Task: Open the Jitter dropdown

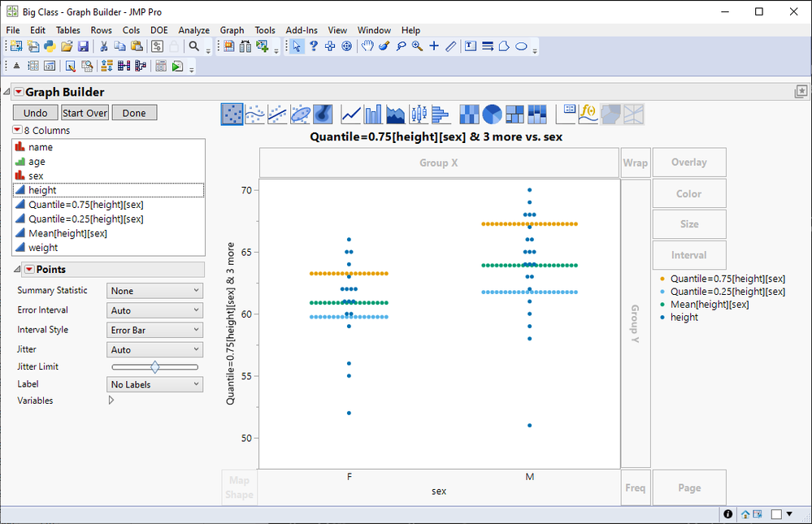Action: click(x=154, y=349)
